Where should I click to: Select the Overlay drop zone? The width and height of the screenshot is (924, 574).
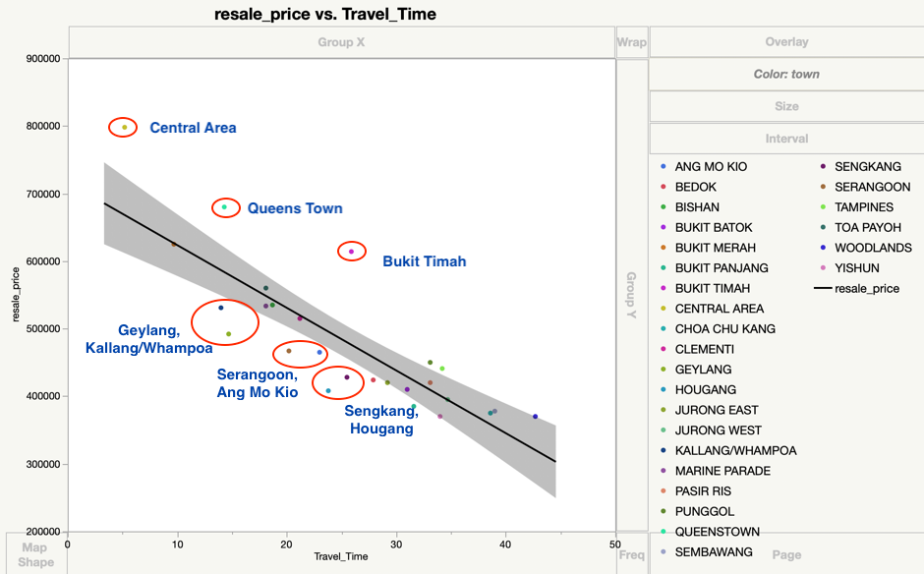(x=786, y=42)
